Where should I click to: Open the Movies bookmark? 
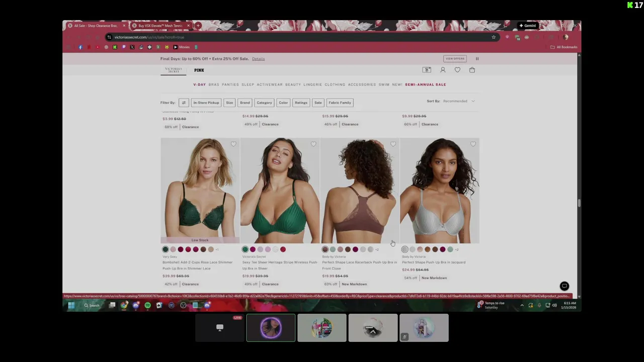(182, 47)
